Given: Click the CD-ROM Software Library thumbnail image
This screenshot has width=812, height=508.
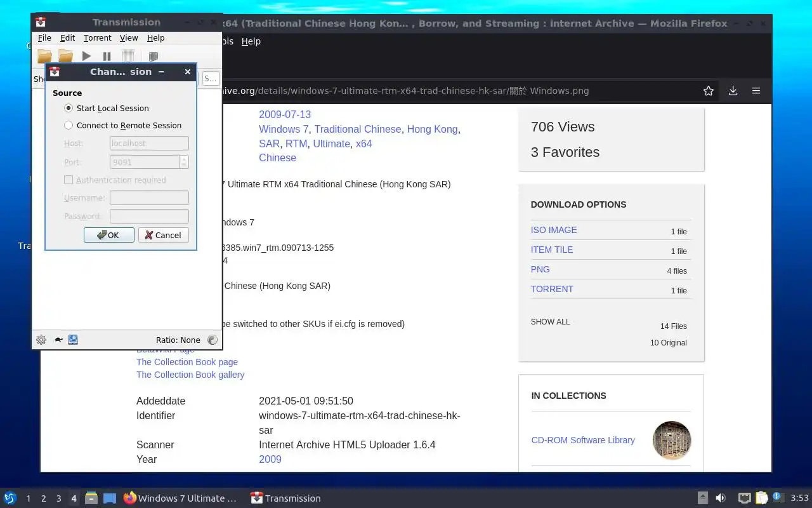Looking at the screenshot, I should [x=672, y=440].
